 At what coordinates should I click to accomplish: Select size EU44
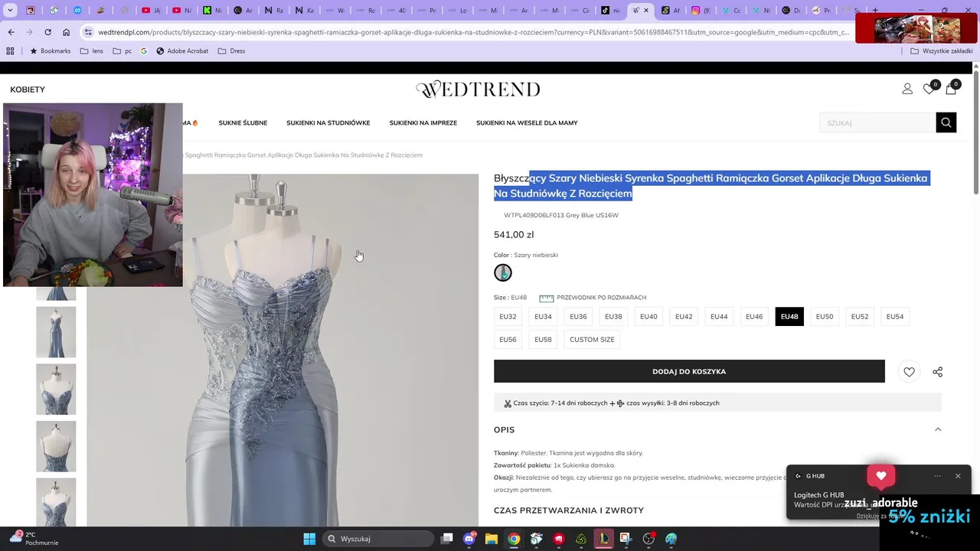719,317
